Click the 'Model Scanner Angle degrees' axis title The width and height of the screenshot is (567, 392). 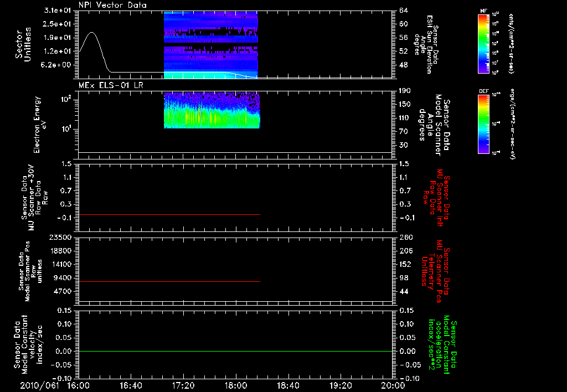point(434,125)
